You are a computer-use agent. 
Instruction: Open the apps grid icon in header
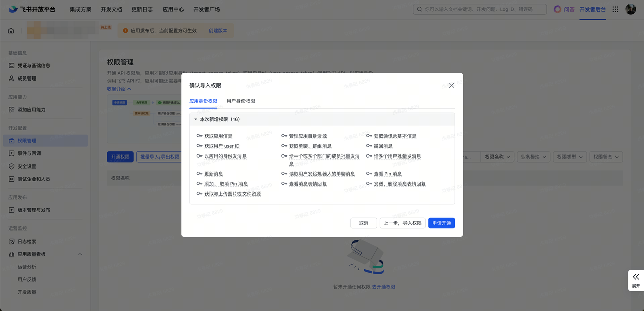point(615,9)
